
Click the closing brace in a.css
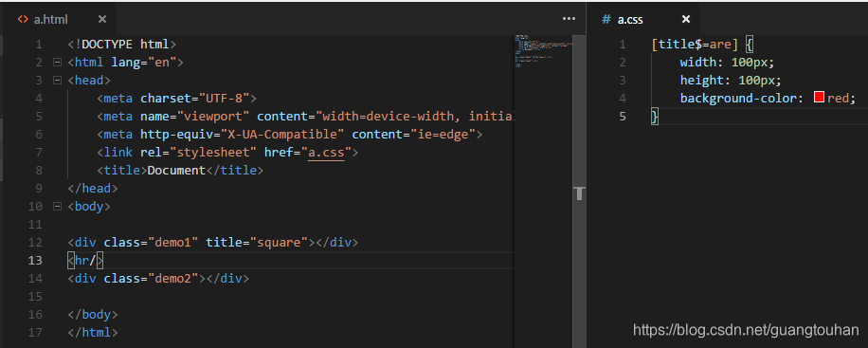pyautogui.click(x=656, y=117)
